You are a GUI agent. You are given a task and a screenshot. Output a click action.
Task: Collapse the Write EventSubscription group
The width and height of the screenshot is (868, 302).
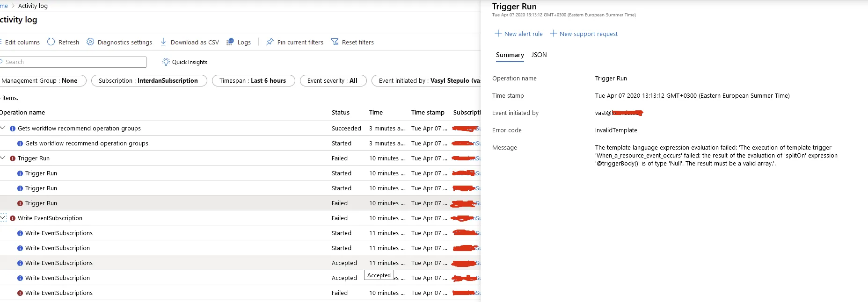click(x=3, y=218)
